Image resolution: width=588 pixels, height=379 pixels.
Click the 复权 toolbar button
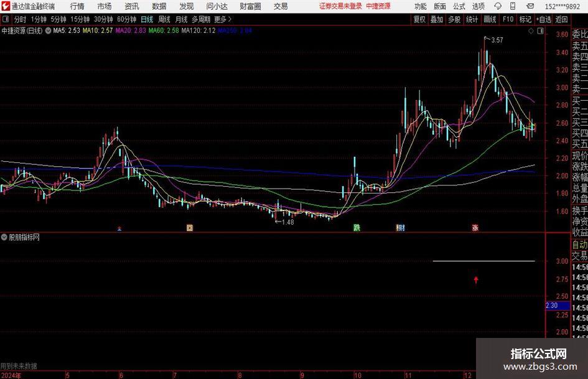[419, 19]
